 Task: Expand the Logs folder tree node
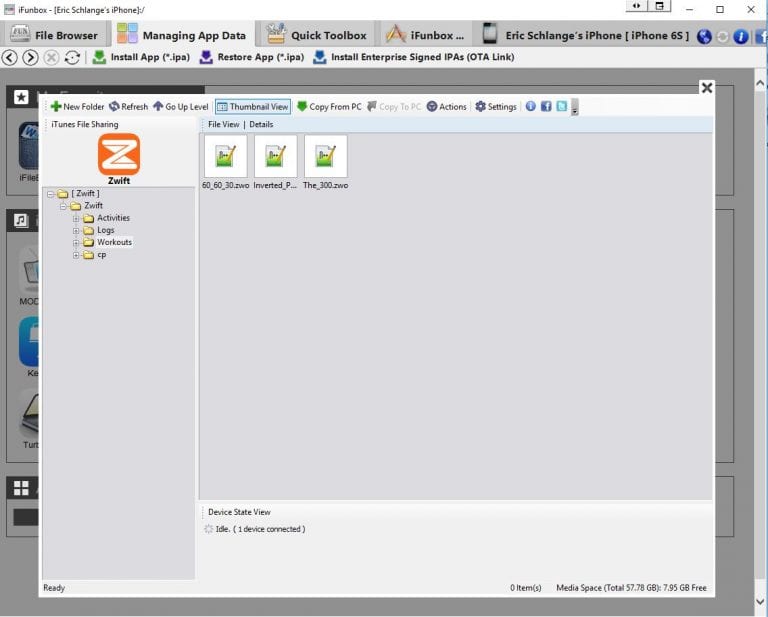[76, 230]
